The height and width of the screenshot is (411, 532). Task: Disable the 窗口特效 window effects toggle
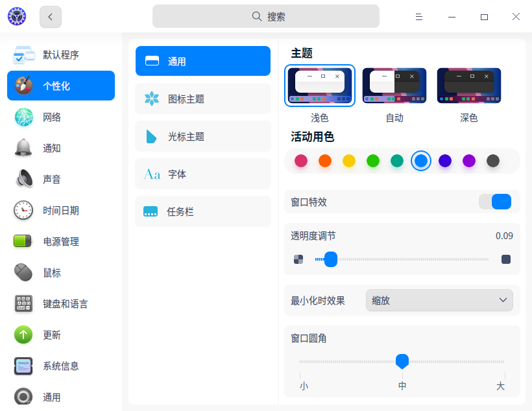pos(495,202)
